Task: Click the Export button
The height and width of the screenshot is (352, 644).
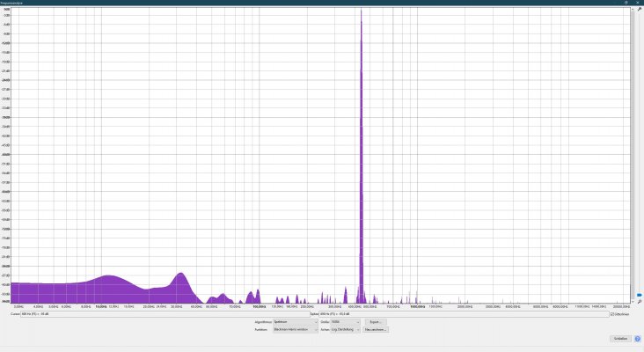Action: (x=376, y=322)
